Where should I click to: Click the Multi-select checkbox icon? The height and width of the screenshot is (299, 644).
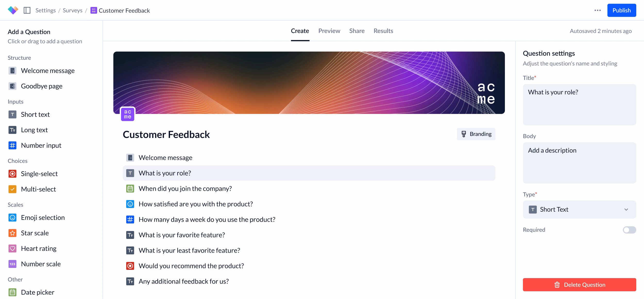click(x=12, y=189)
